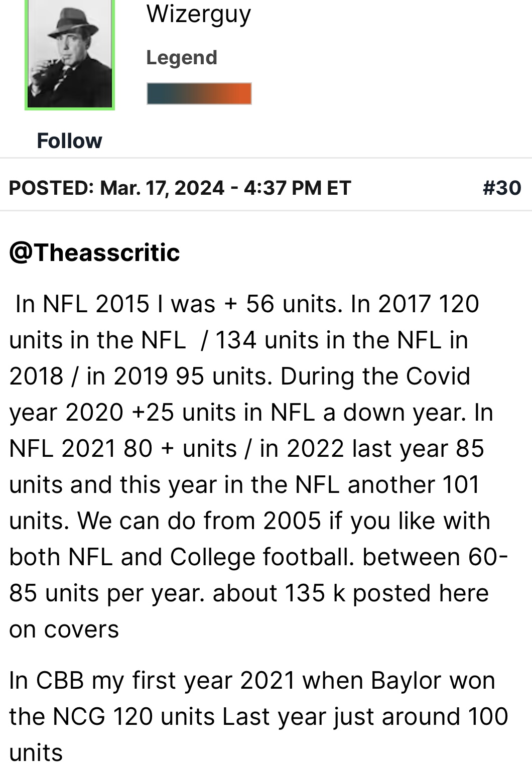
Task: Click the words "on covers" in the post
Action: 64,629
